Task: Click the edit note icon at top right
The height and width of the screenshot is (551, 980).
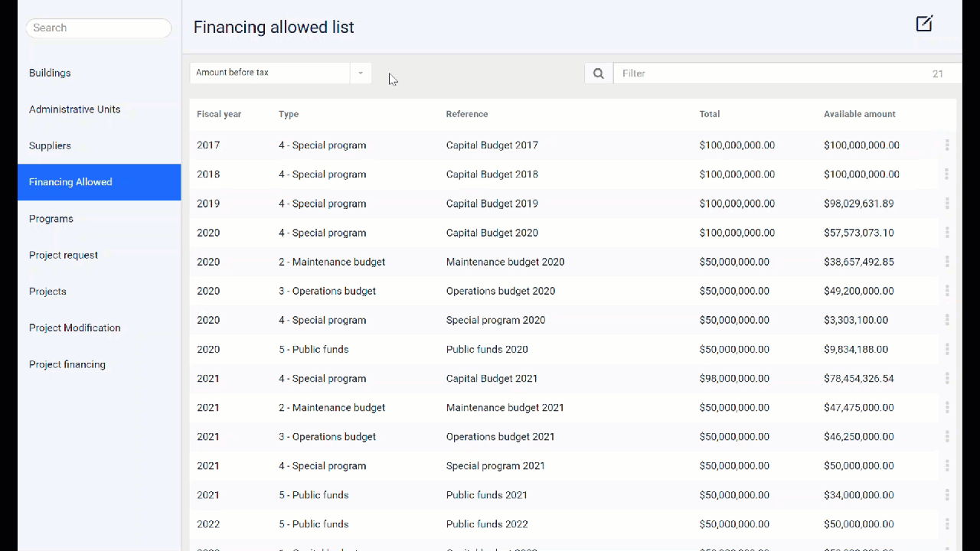Action: tap(924, 24)
